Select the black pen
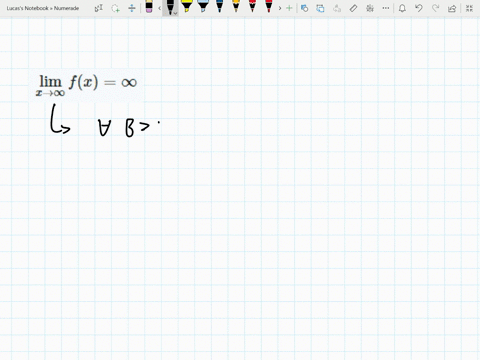480x360 pixels. (x=170, y=7)
